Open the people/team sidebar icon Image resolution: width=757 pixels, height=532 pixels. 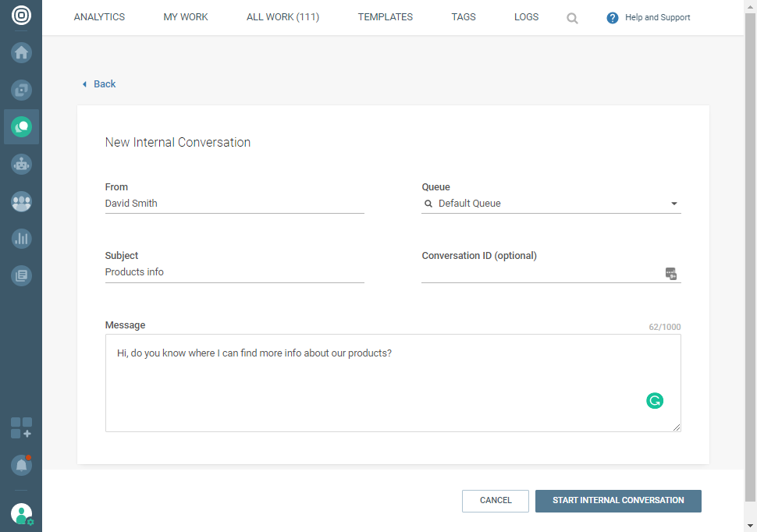click(21, 202)
